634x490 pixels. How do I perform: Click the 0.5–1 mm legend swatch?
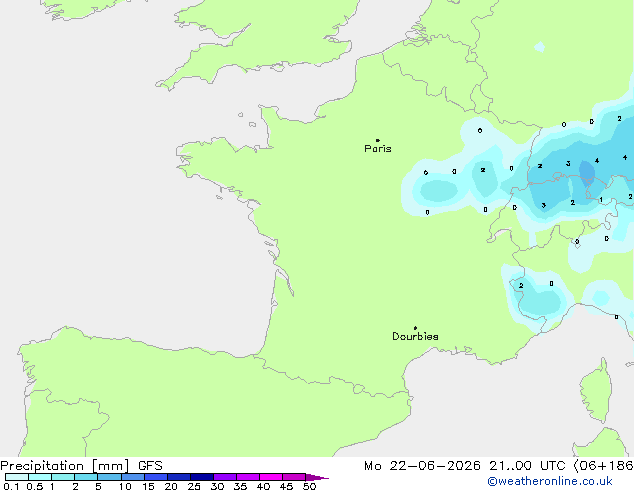tap(40, 477)
